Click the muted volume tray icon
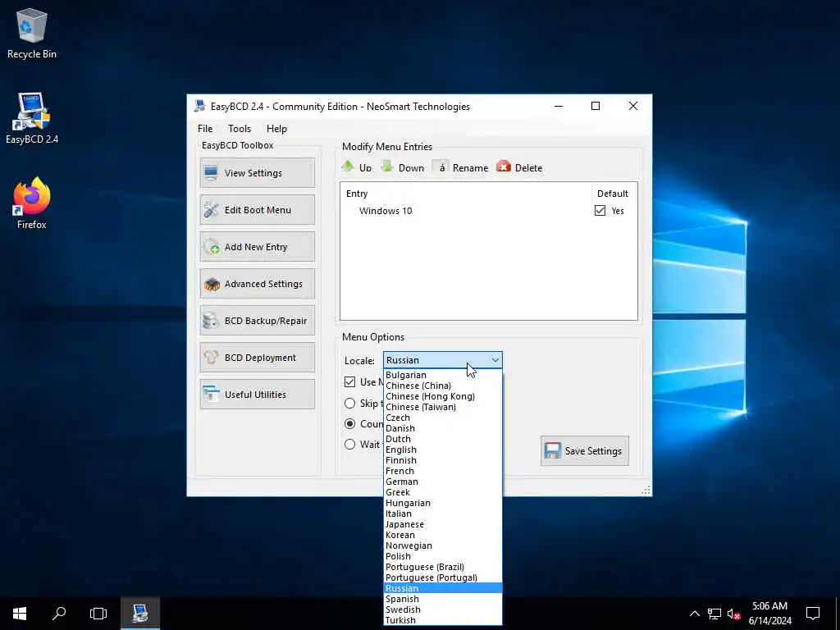 pos(733,614)
